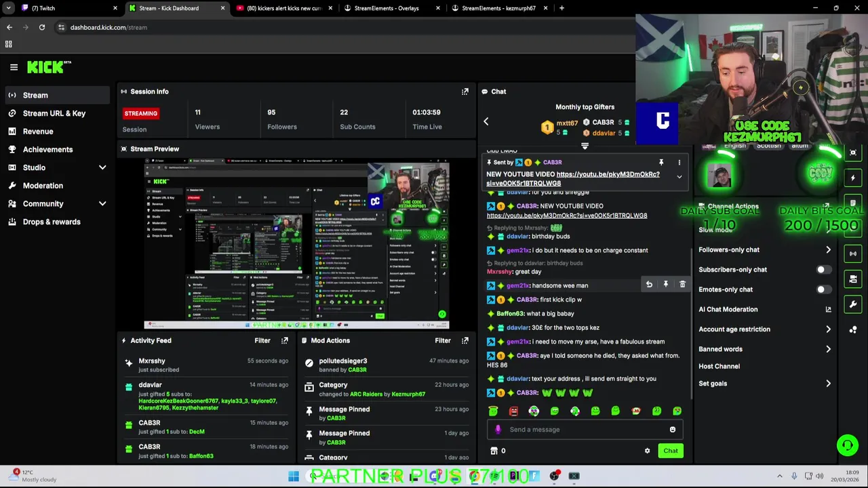Open the Windows Start menu
This screenshot has height=488, width=868.
(294, 476)
